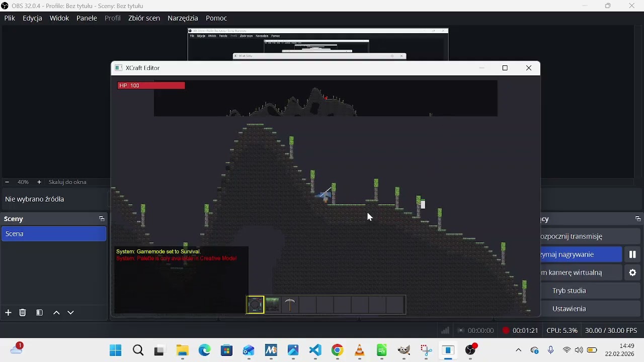Open weather cloud widget with notification badge
Viewport: 644px width, 362px height.
point(17,348)
